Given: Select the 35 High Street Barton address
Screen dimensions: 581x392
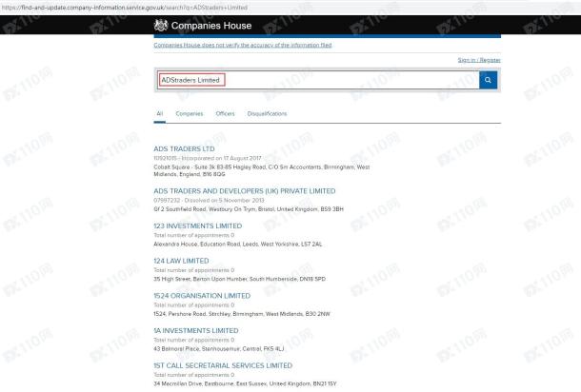Looking at the screenshot, I should [240, 279].
